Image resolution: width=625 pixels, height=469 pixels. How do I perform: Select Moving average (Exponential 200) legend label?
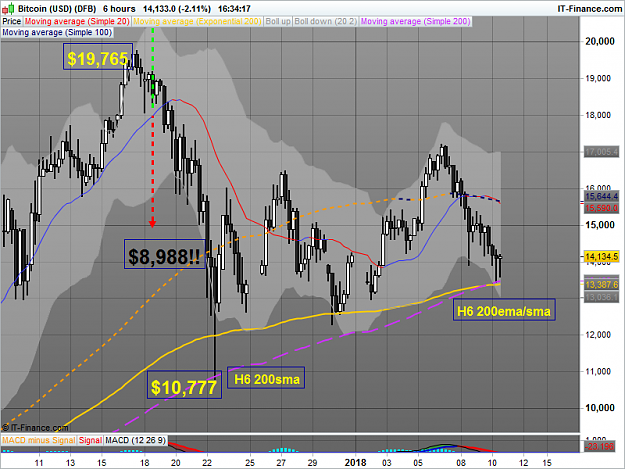click(197, 22)
